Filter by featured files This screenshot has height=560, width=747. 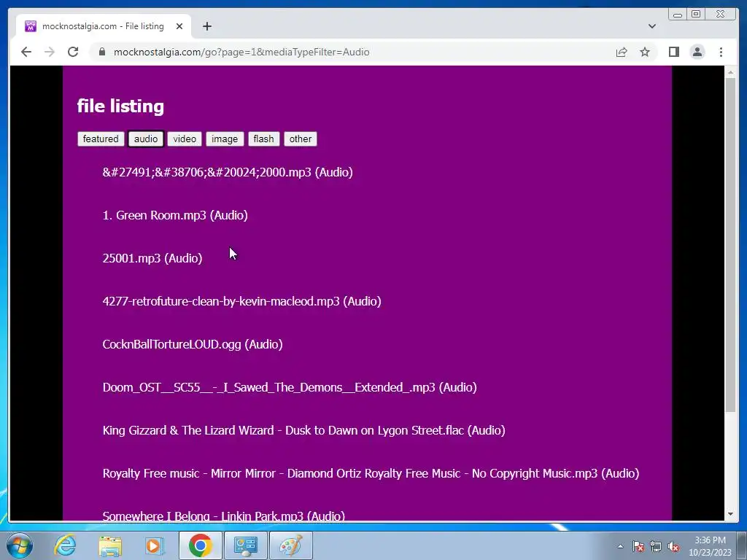pos(101,139)
